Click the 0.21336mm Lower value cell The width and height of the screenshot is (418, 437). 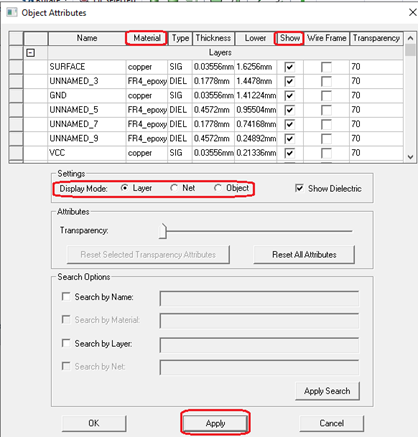256,153
